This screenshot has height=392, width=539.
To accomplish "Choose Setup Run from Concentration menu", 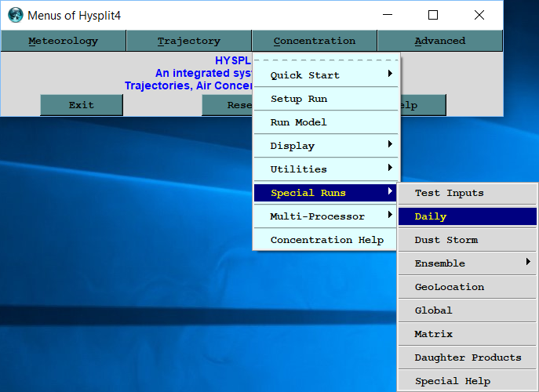I will pos(326,99).
